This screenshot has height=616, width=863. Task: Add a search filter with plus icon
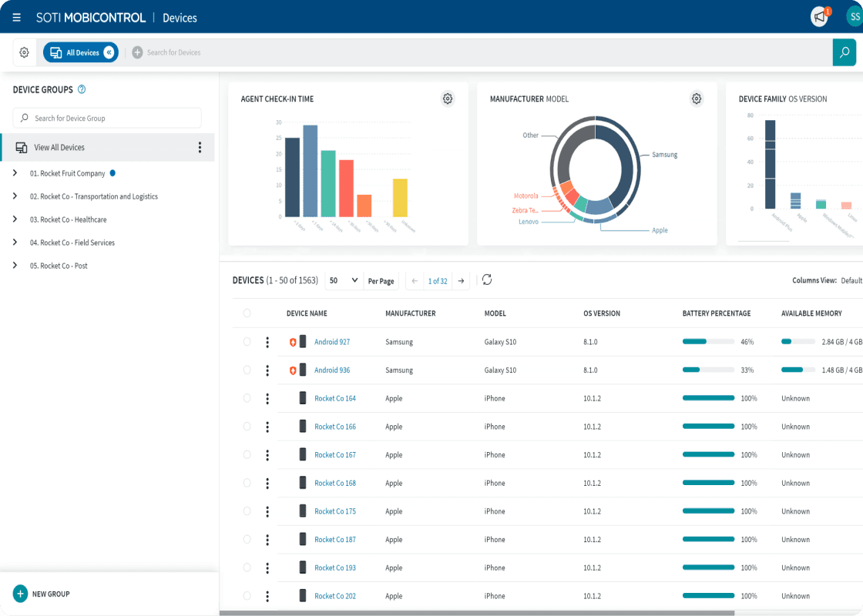tap(138, 52)
